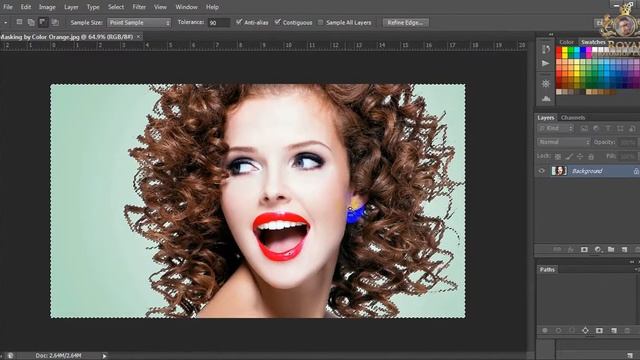The width and height of the screenshot is (640, 360).
Task: Open the History panel icon in dock
Action: point(545,49)
